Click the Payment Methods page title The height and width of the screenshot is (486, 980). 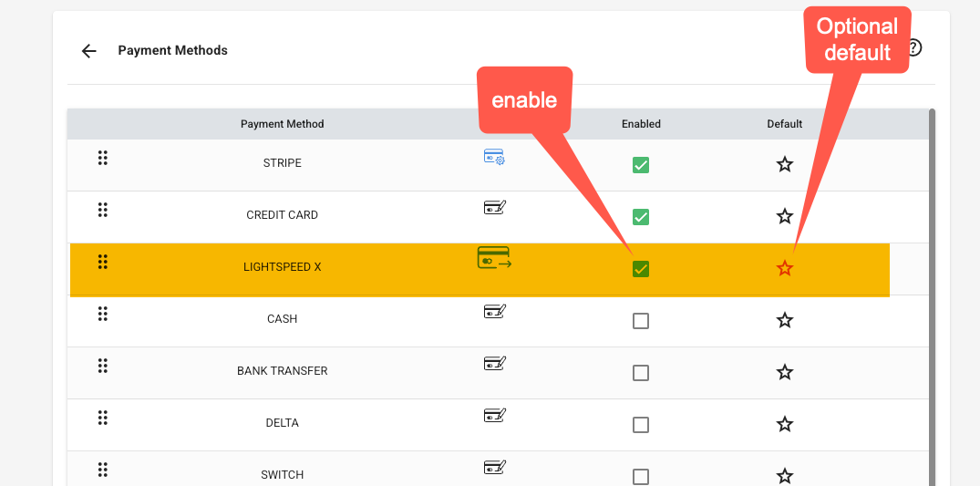(172, 50)
